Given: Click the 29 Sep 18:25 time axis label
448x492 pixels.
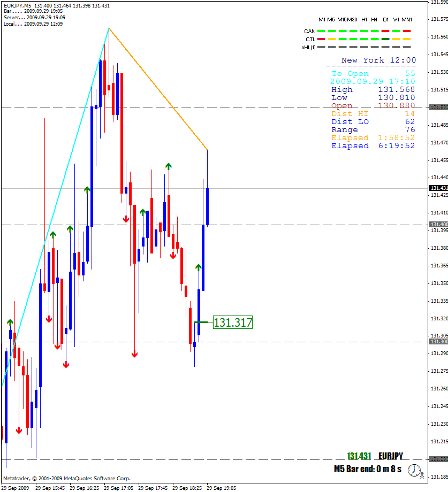Looking at the screenshot, I should click(187, 488).
